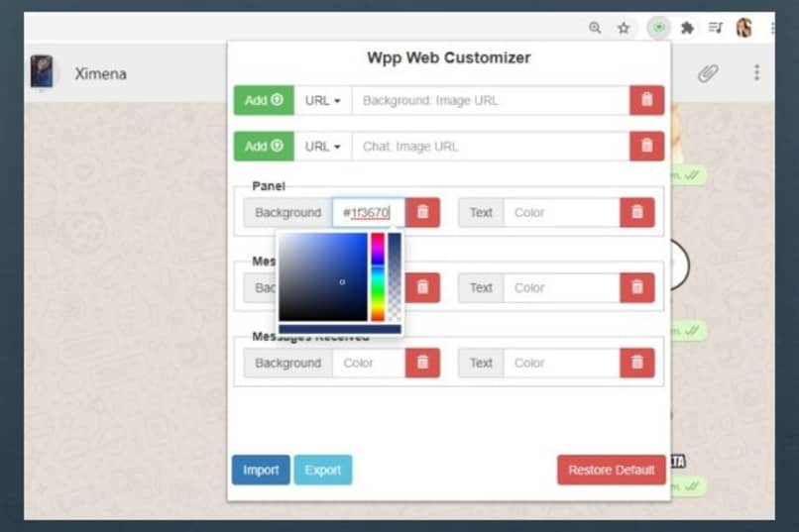This screenshot has width=799, height=532.
Task: Click the Restore Default button
Action: (612, 470)
